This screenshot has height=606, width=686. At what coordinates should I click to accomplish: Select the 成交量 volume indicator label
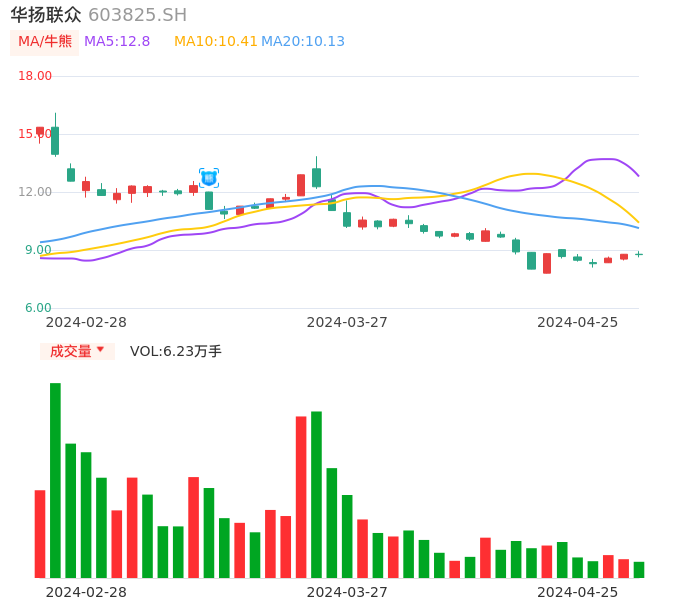(70, 351)
